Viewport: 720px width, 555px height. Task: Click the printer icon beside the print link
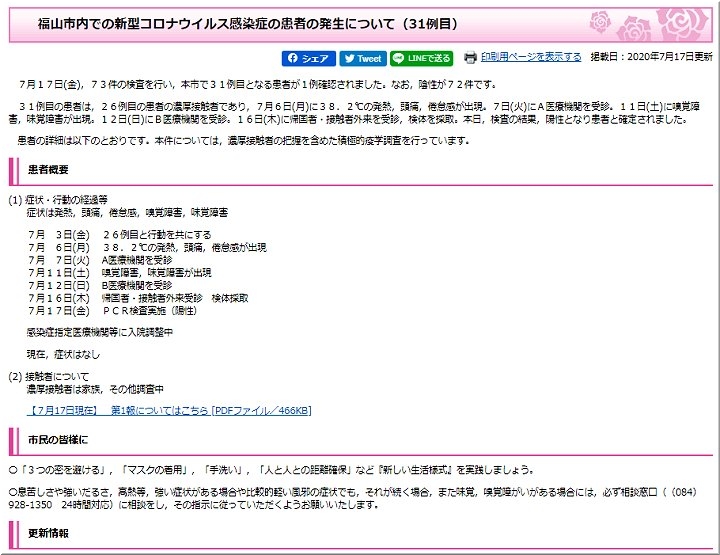point(470,58)
